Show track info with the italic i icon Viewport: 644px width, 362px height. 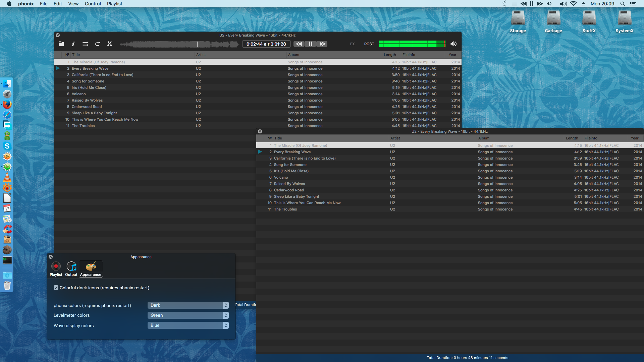[x=73, y=44]
